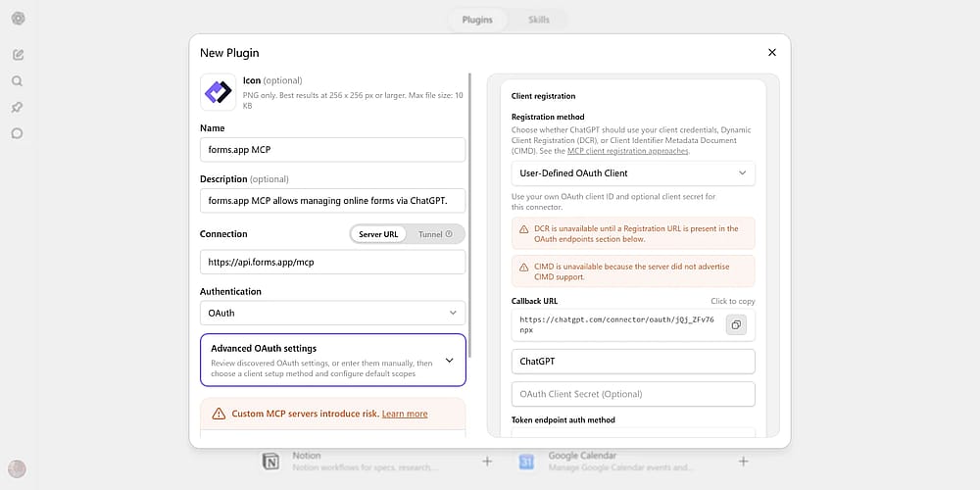980x490 pixels.
Task: Open search with the magnifier sidebar icon
Action: pyautogui.click(x=18, y=81)
